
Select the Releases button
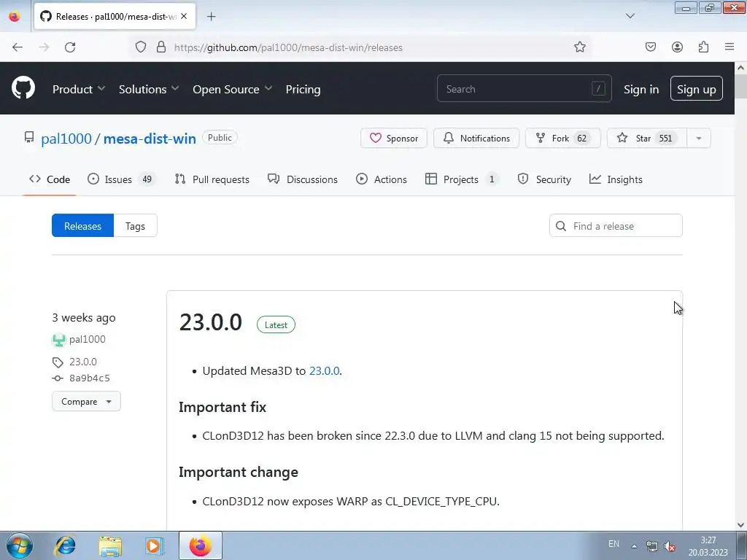tap(83, 226)
